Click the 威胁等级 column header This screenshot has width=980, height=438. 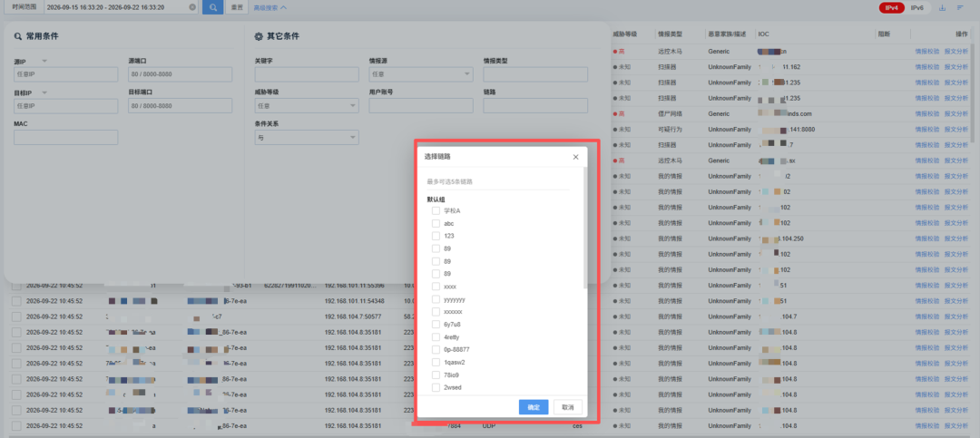(x=625, y=34)
